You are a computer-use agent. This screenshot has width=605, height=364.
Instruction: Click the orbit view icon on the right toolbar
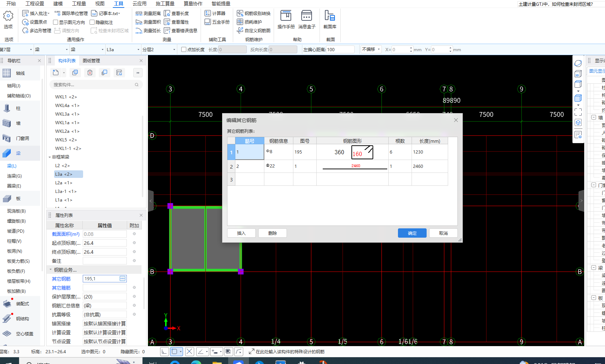coord(578,63)
